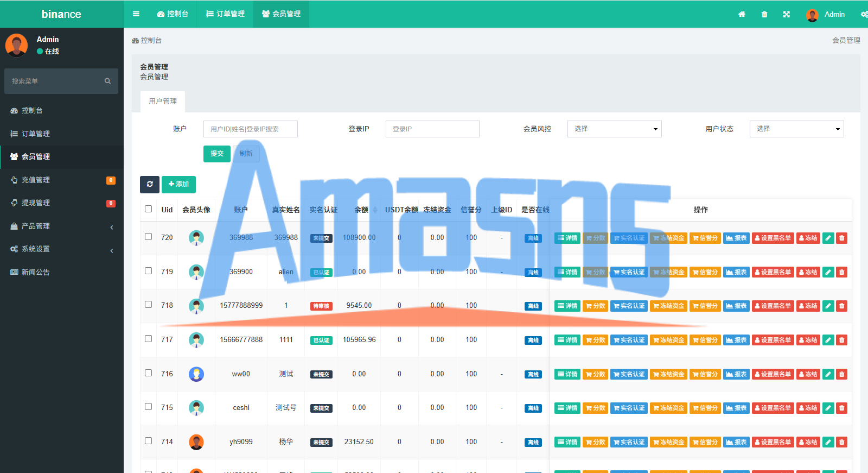
Task: Check the box for user 720
Action: pos(149,237)
